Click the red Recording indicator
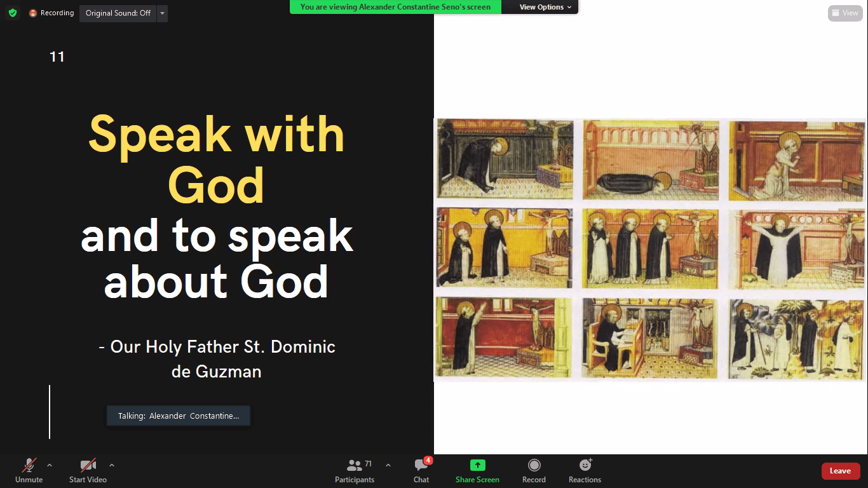Screen dimensions: 868x488 [x=51, y=13]
